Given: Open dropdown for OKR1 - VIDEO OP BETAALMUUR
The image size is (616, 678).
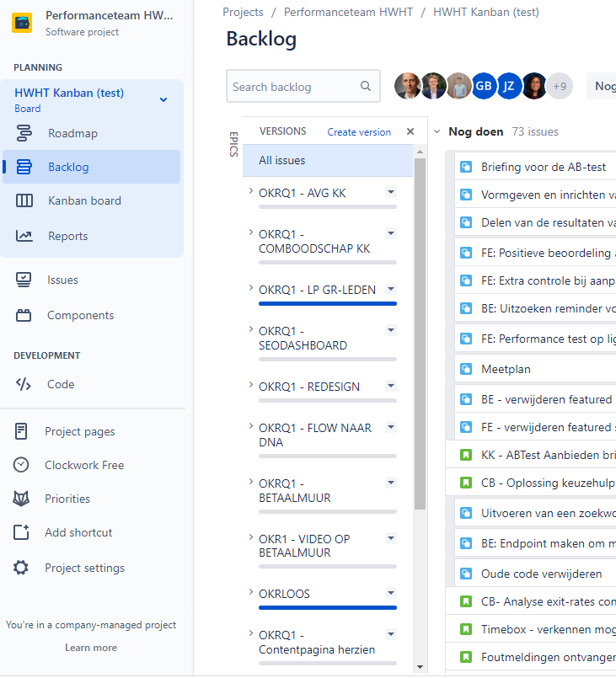Looking at the screenshot, I should coord(391,538).
